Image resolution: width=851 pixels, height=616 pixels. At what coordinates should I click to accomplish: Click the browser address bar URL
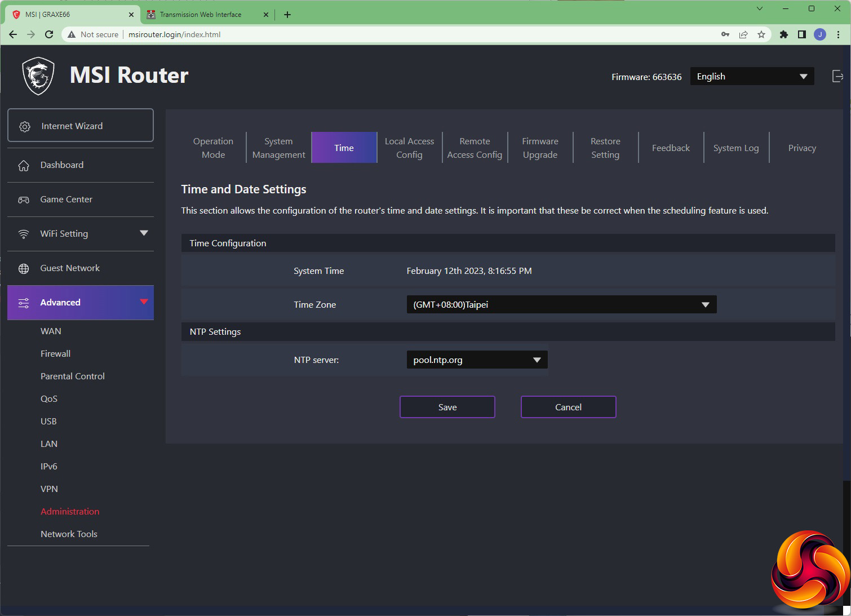[x=175, y=34]
